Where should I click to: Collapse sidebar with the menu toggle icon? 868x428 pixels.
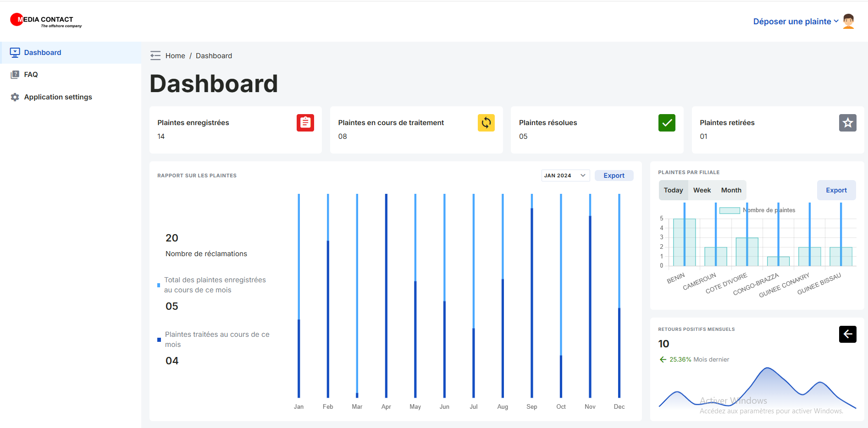(x=155, y=56)
